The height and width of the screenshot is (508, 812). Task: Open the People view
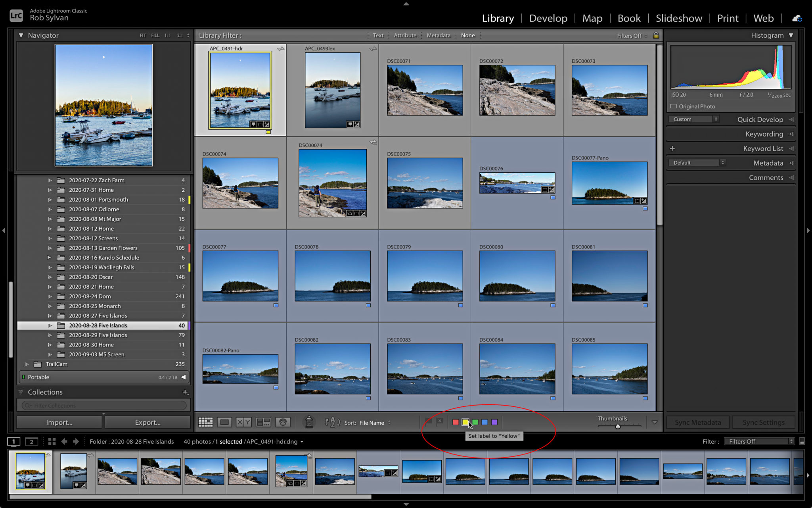tap(282, 422)
